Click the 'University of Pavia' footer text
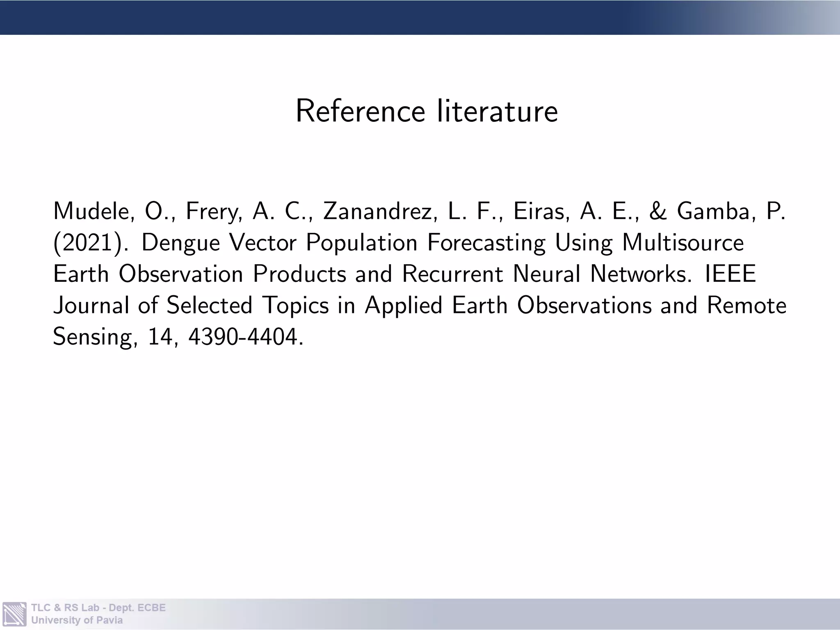The image size is (840, 630). [x=77, y=620]
